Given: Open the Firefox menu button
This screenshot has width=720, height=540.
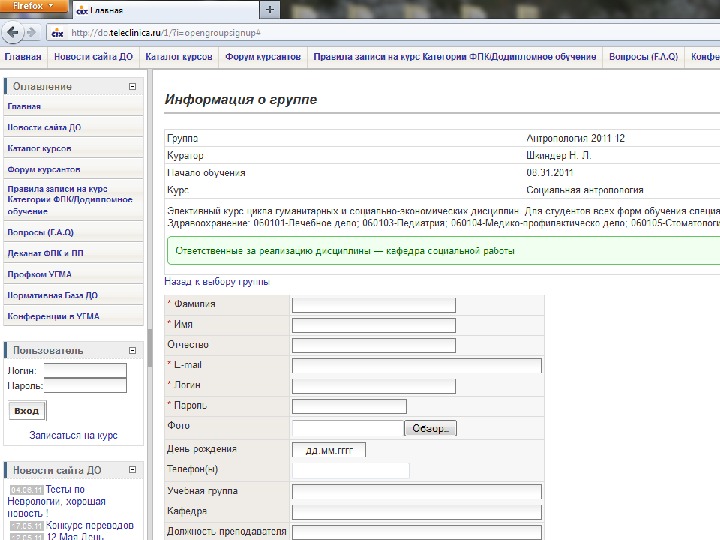Looking at the screenshot, I should point(33,6).
